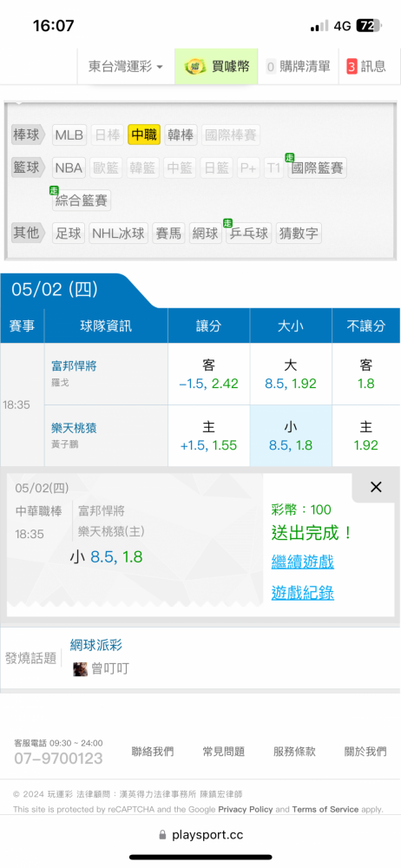Open the reCAPTCHA Privacy Policy link
The width and height of the screenshot is (401, 868).
tap(246, 809)
